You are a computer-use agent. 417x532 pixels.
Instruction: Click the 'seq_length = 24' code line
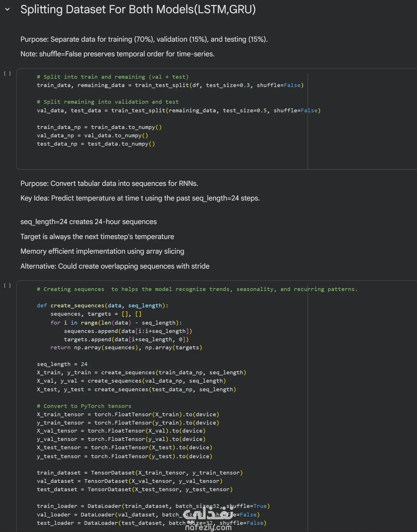tap(62, 364)
